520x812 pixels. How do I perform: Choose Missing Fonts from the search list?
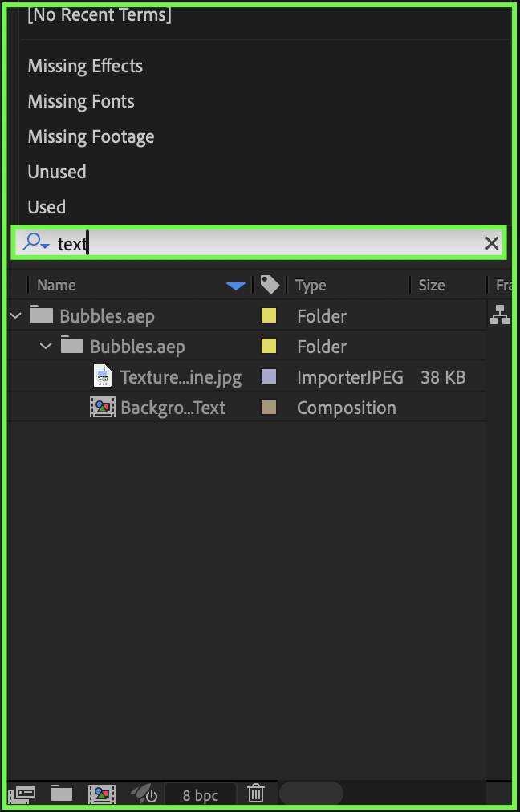pyautogui.click(x=81, y=101)
